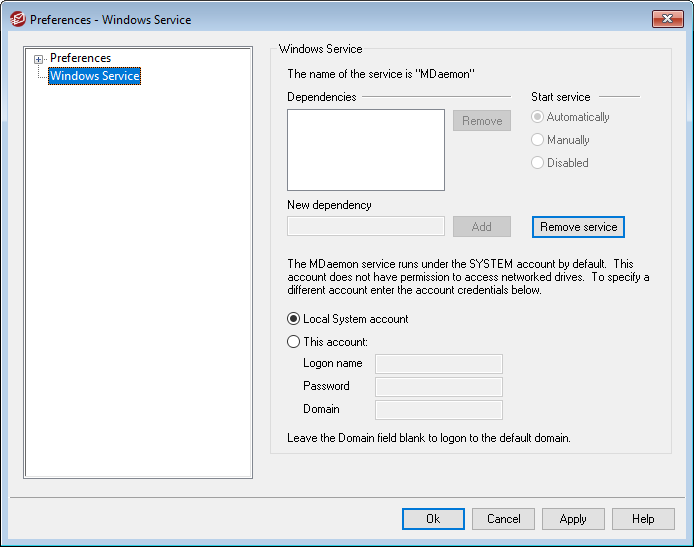
Task: Click the Logon name text field
Action: click(438, 364)
